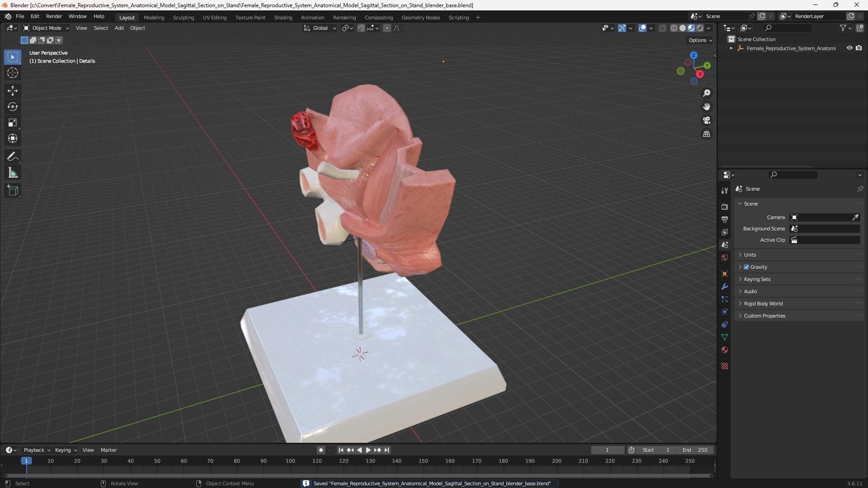Toggle X-ray view button
The width and height of the screenshot is (868, 488).
[x=662, y=28]
